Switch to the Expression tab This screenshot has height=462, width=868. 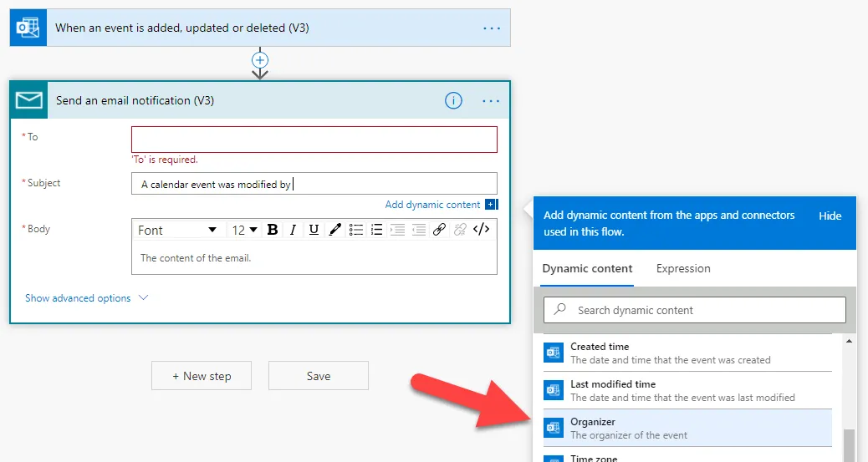(x=683, y=268)
